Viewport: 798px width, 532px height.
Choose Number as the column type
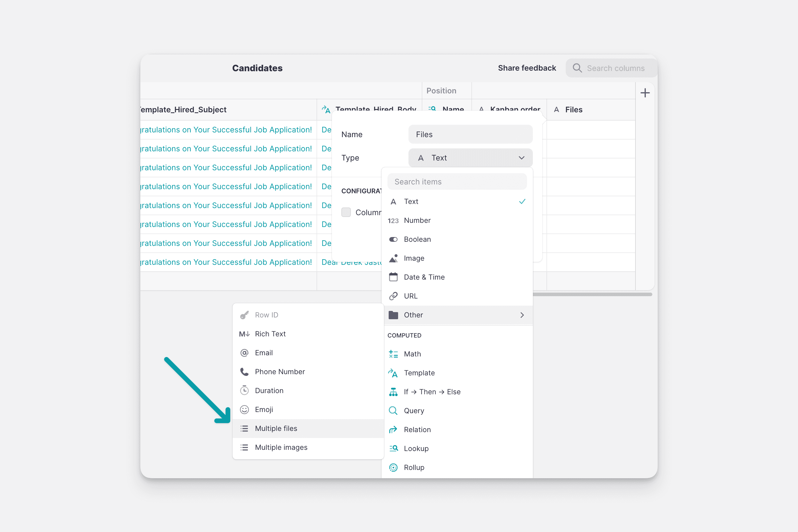click(457, 220)
